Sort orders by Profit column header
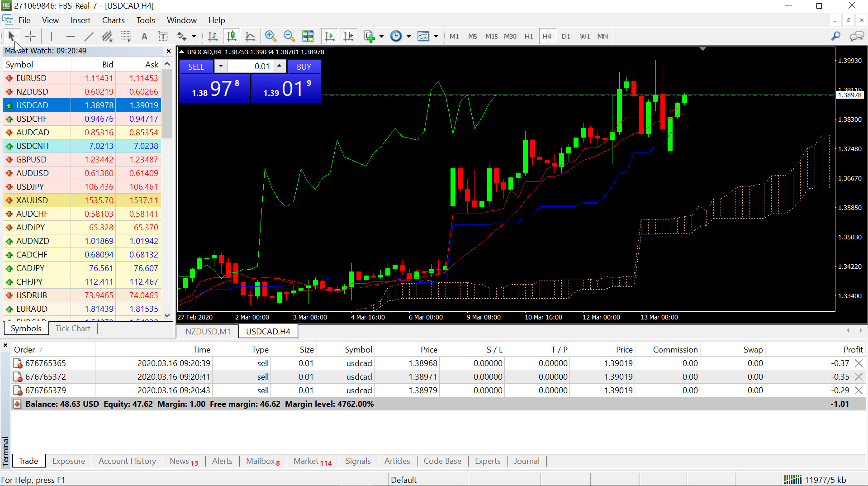This screenshot has width=868, height=486. [816, 349]
